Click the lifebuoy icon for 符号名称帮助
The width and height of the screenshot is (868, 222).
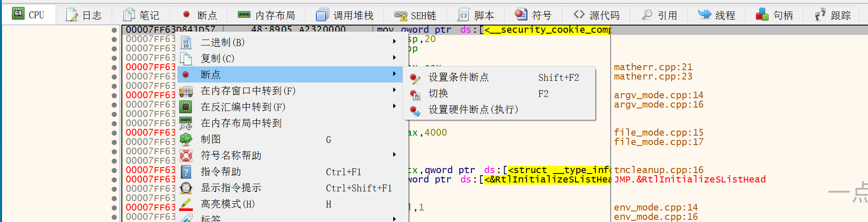(186, 155)
